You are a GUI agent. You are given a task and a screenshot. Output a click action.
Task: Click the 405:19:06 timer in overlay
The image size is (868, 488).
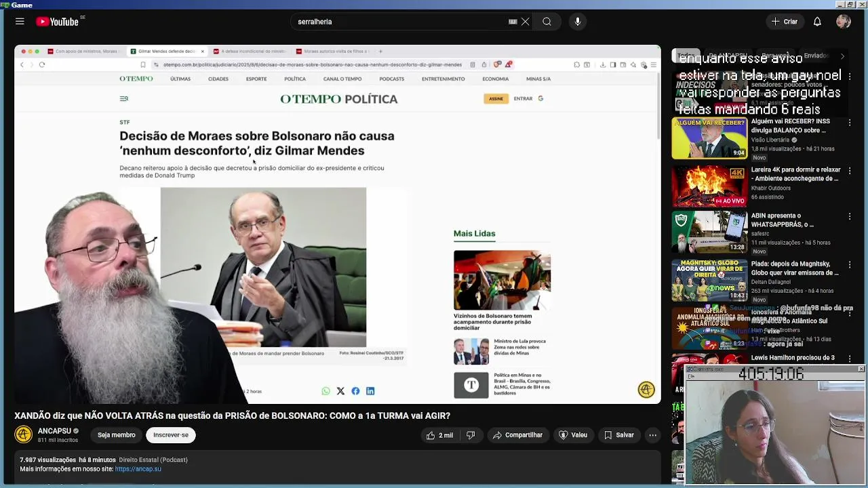pos(771,373)
